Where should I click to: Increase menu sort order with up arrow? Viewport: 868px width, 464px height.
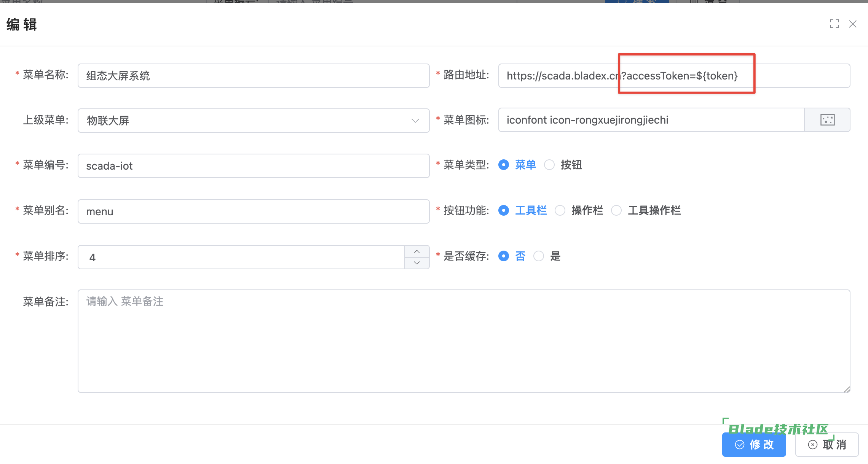pos(416,252)
